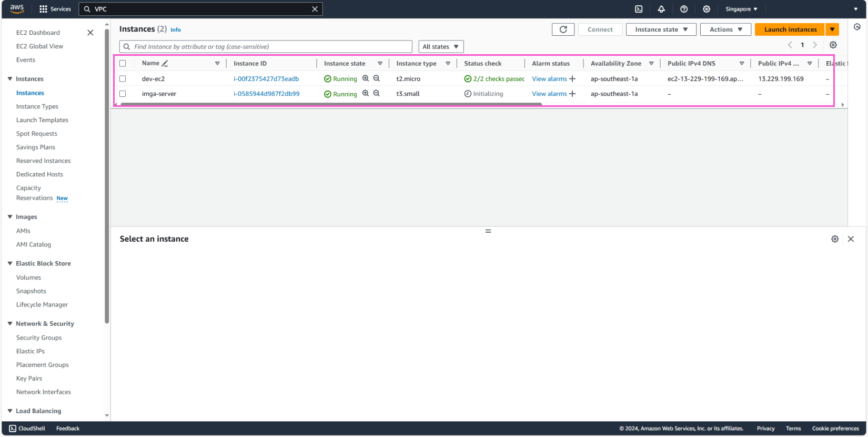Open Key Pairs in the sidebar

point(29,379)
